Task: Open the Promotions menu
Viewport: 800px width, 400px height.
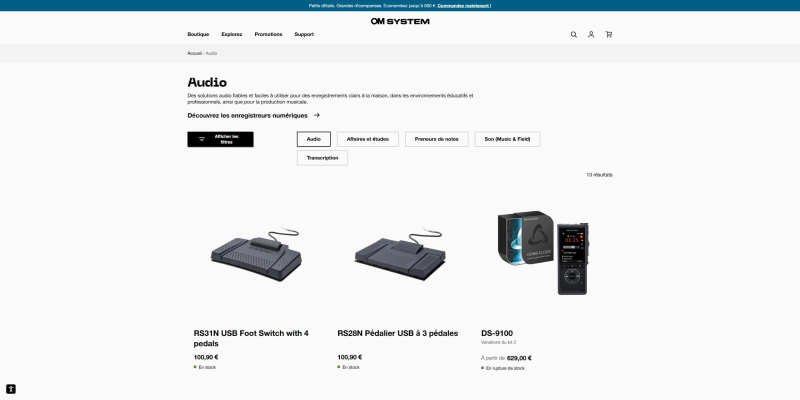Action: pos(268,34)
